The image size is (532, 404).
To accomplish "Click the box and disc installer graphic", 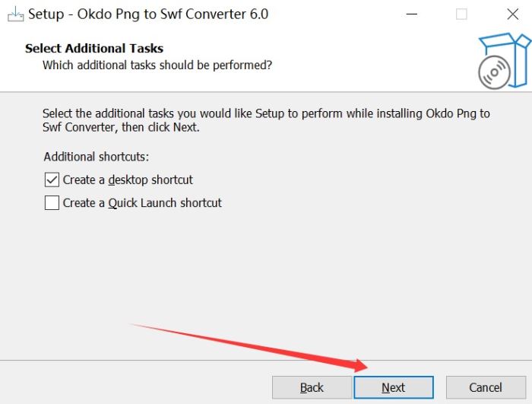I will [503, 59].
